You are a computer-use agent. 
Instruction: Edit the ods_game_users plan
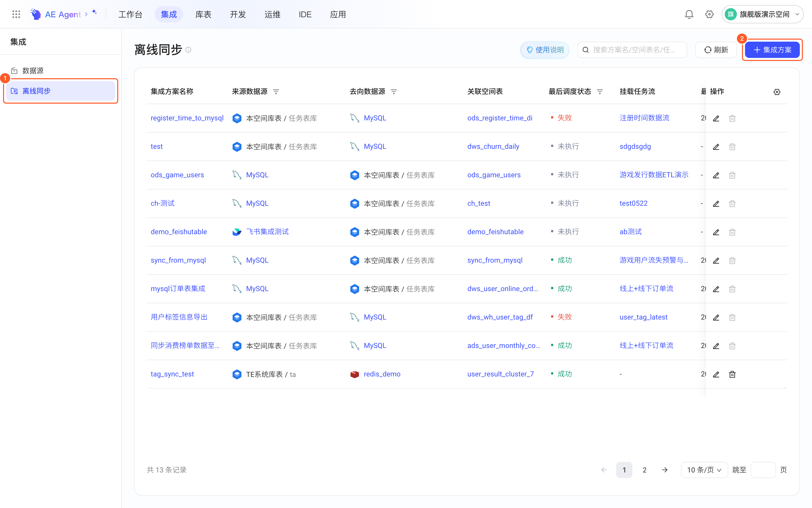coord(716,175)
